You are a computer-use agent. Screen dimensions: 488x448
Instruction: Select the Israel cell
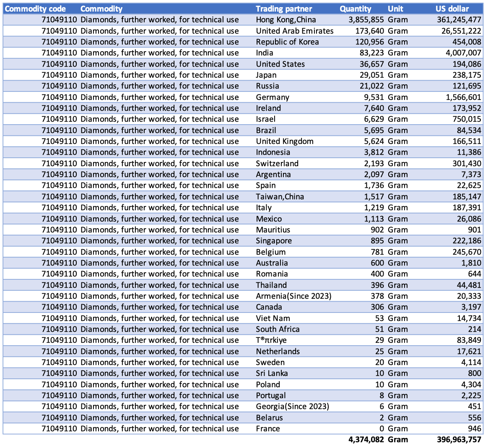(265, 119)
